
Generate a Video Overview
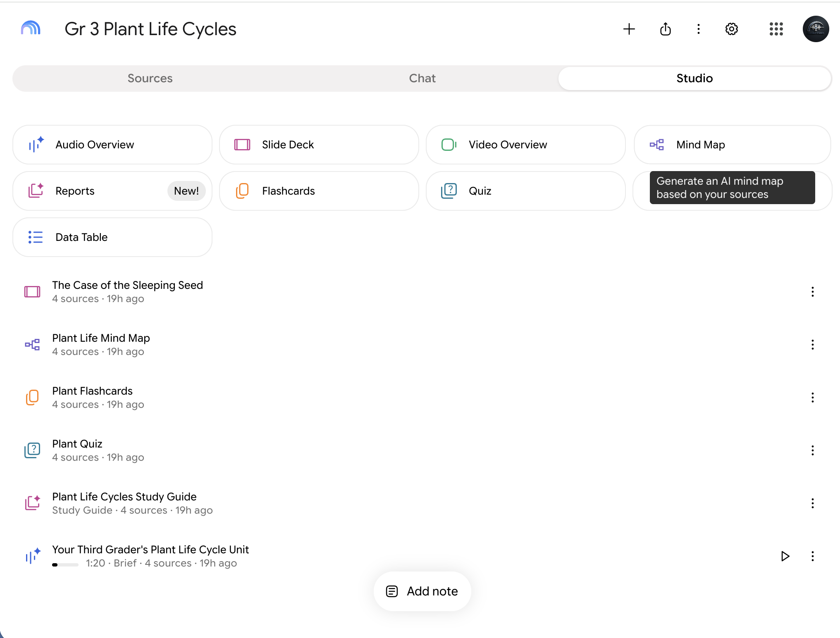[x=526, y=145]
